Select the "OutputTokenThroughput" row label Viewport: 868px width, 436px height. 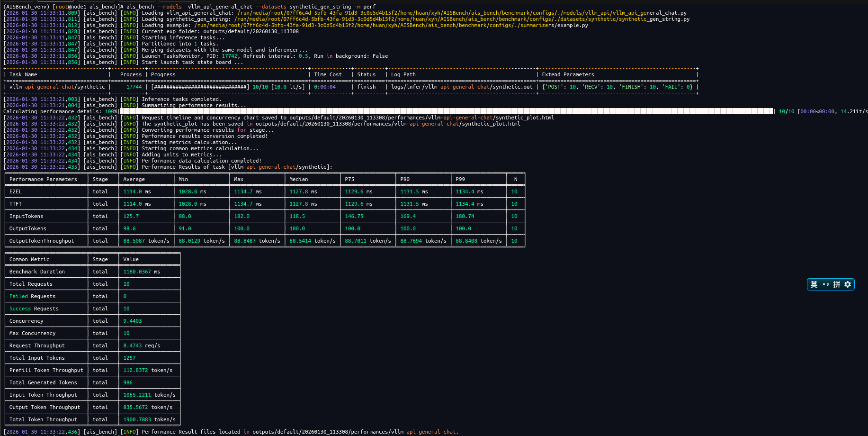click(x=42, y=241)
